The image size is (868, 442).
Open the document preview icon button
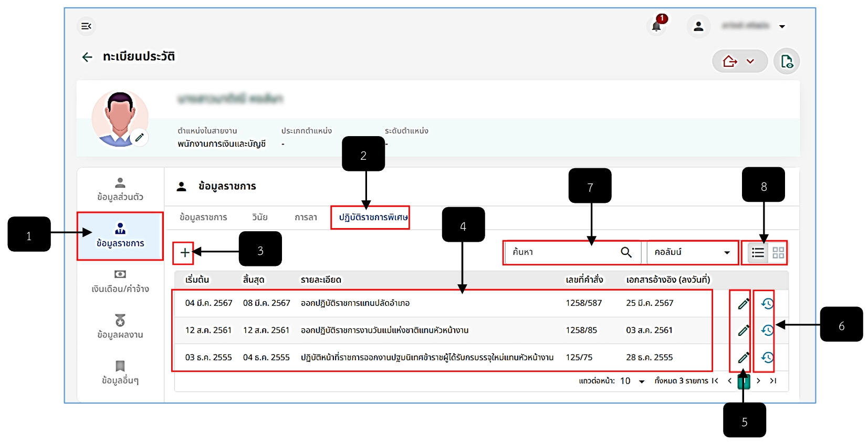click(x=787, y=61)
